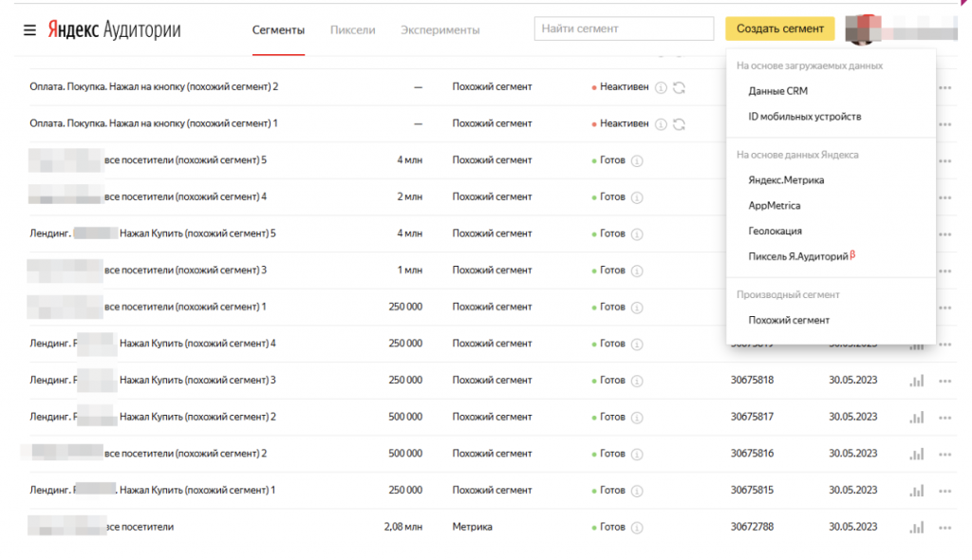Open the user account avatar

[x=863, y=28]
